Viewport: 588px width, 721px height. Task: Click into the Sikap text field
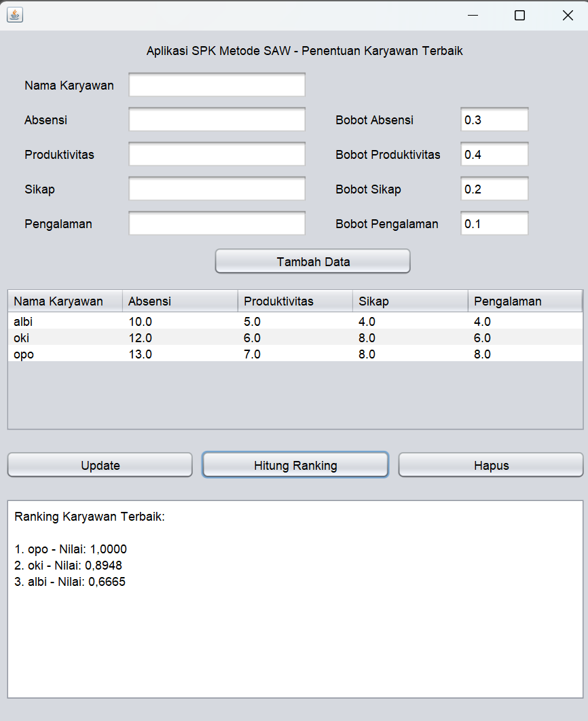pyautogui.click(x=217, y=189)
